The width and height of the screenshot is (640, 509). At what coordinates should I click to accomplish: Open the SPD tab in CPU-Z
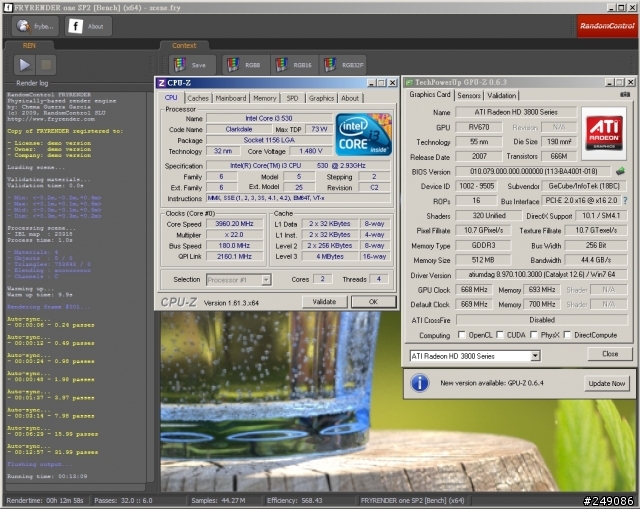[292, 98]
